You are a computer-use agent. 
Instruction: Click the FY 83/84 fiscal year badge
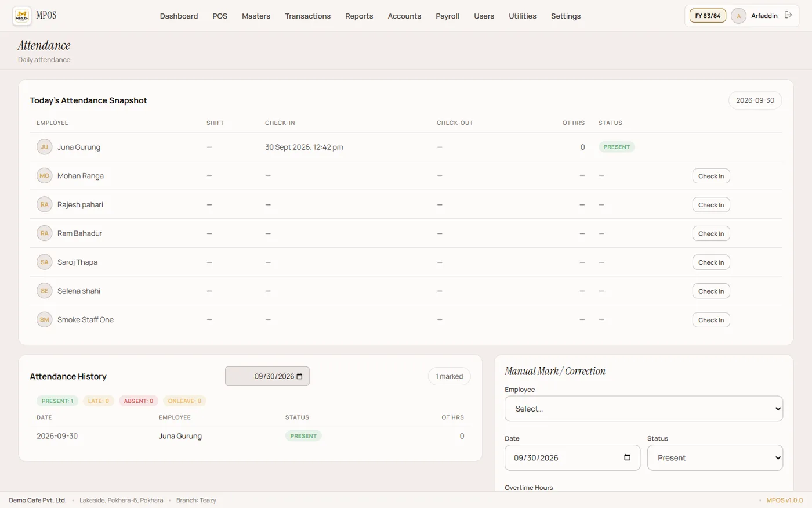pyautogui.click(x=708, y=16)
